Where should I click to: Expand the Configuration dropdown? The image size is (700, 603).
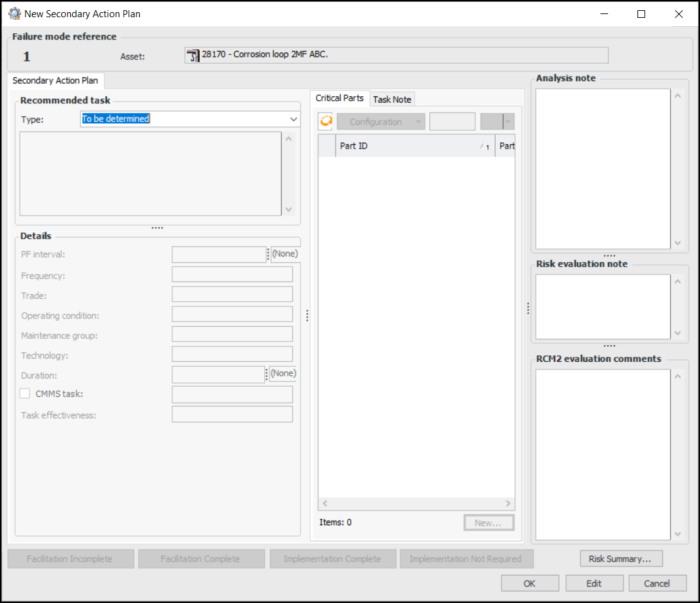pyautogui.click(x=418, y=122)
